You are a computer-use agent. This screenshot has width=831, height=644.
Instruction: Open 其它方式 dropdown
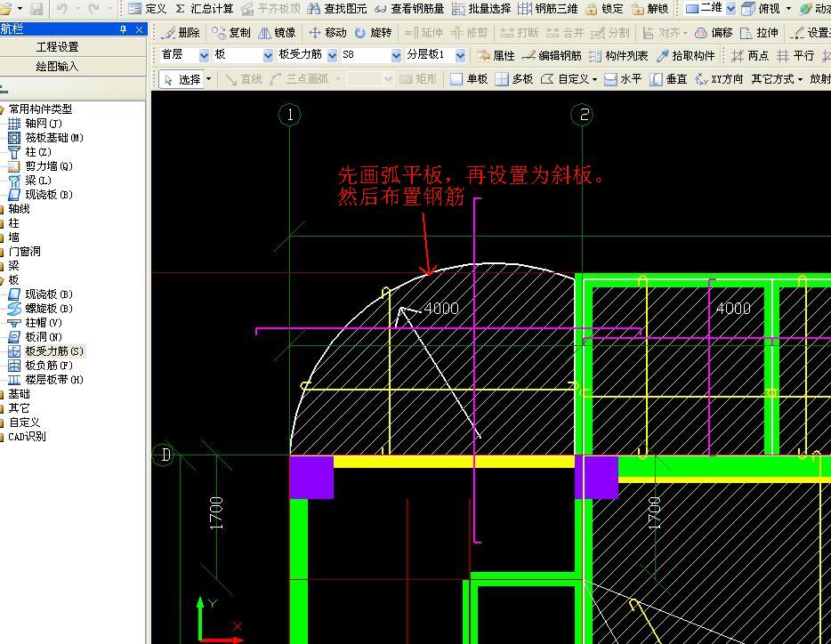tap(777, 79)
